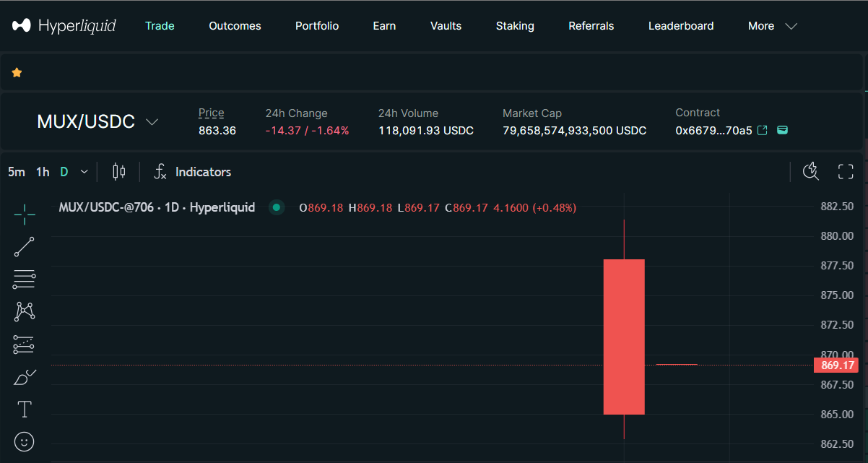Viewport: 868px width, 463px height.
Task: Click the Hyperliquid logo
Action: tap(64, 26)
